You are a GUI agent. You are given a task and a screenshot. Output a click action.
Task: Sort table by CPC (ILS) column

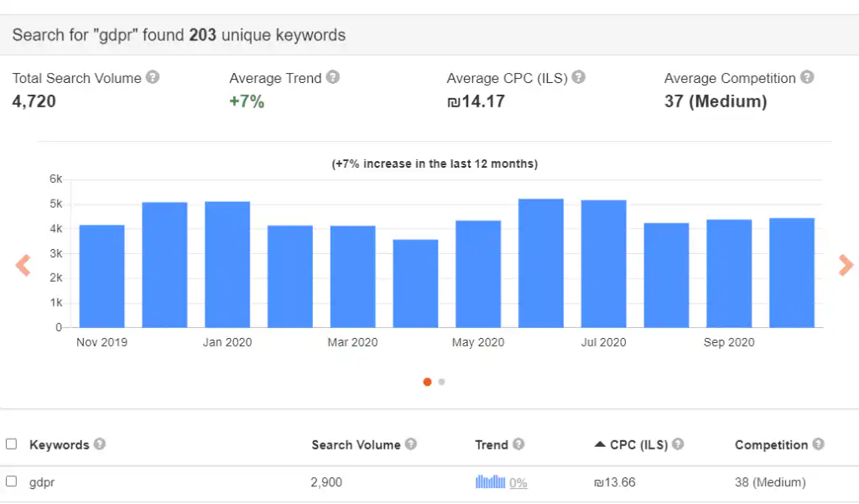pyautogui.click(x=638, y=444)
